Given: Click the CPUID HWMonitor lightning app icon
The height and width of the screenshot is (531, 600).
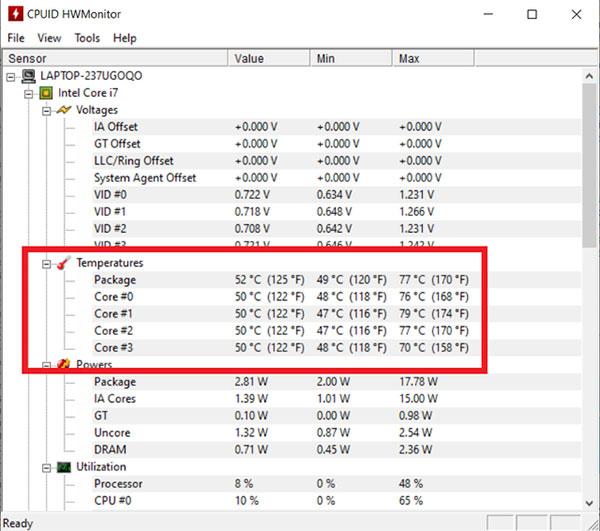Looking at the screenshot, I should click(15, 14).
